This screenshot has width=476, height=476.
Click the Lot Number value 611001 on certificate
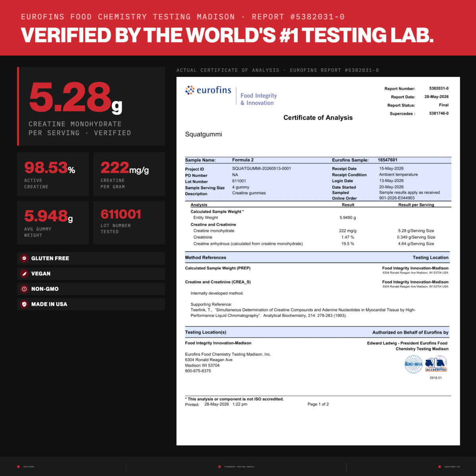pyautogui.click(x=239, y=181)
